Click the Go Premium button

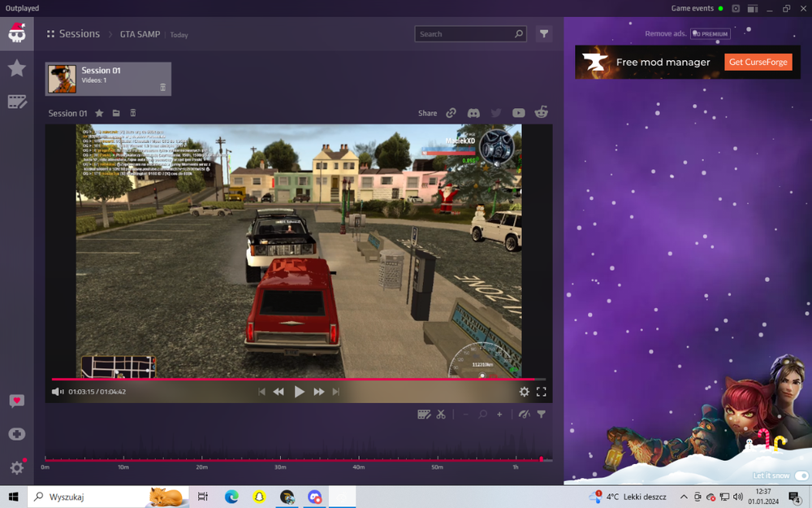(710, 33)
